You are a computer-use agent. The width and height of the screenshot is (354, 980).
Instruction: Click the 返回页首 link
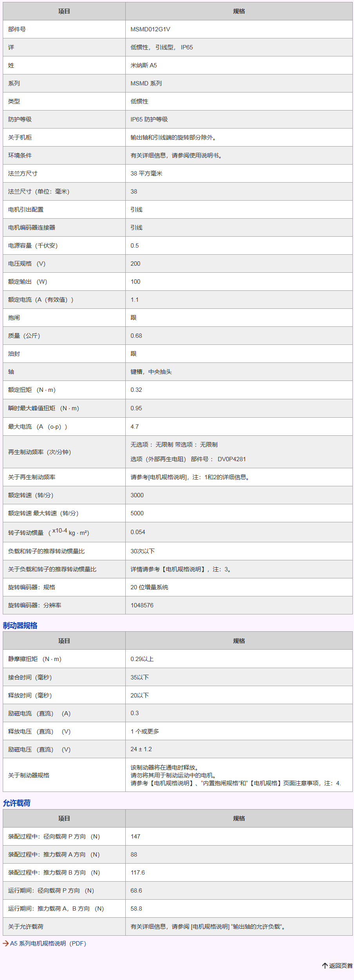point(341,966)
